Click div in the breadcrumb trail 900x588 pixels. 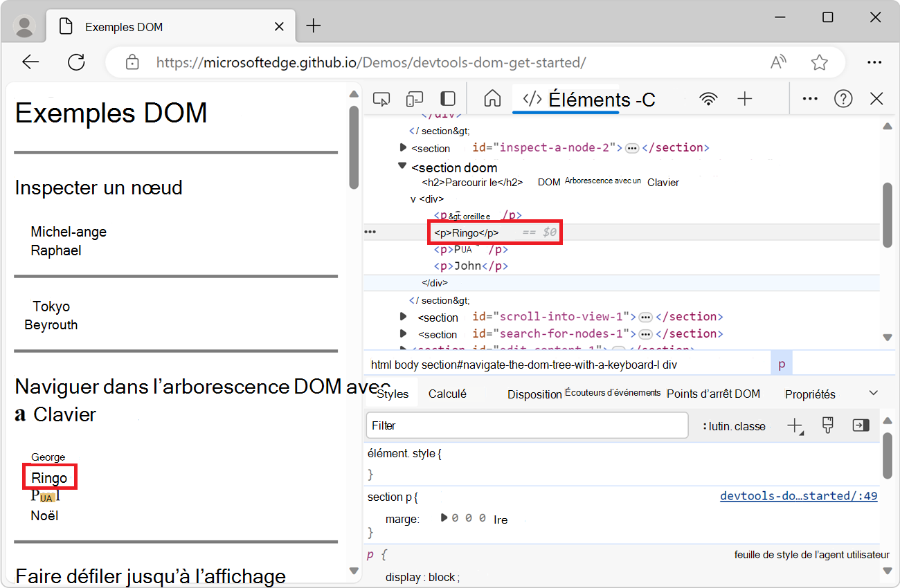[x=669, y=365]
